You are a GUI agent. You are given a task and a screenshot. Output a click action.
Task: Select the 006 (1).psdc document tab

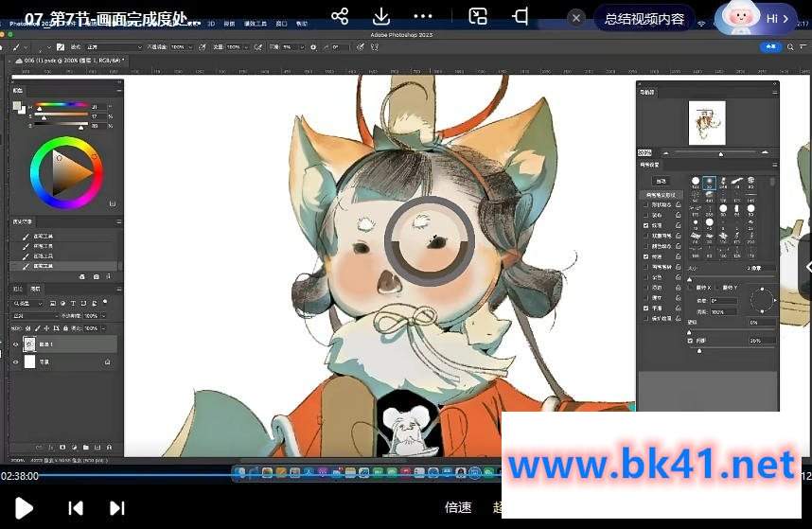[72, 61]
